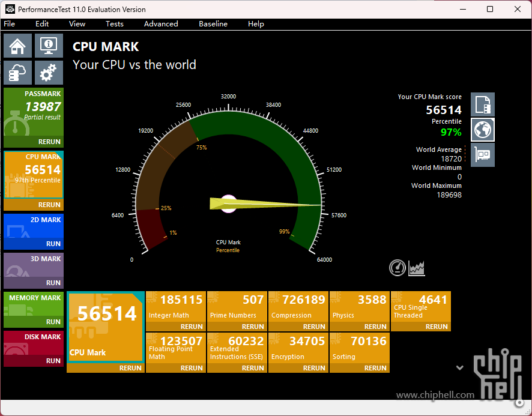Viewport: 532px width, 416px height.
Task: Open the hardware card baseline icon
Action: (483, 155)
